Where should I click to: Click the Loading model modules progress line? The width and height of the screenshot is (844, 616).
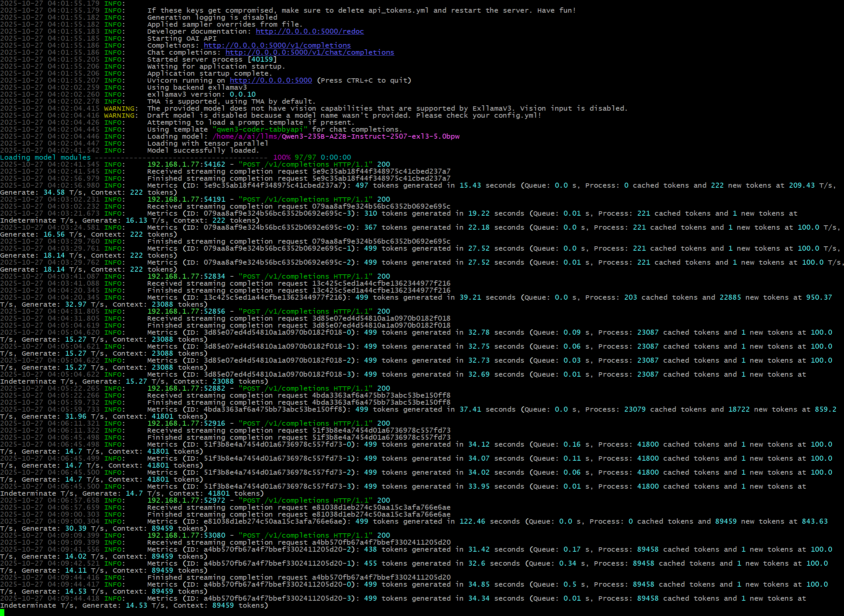(45, 157)
